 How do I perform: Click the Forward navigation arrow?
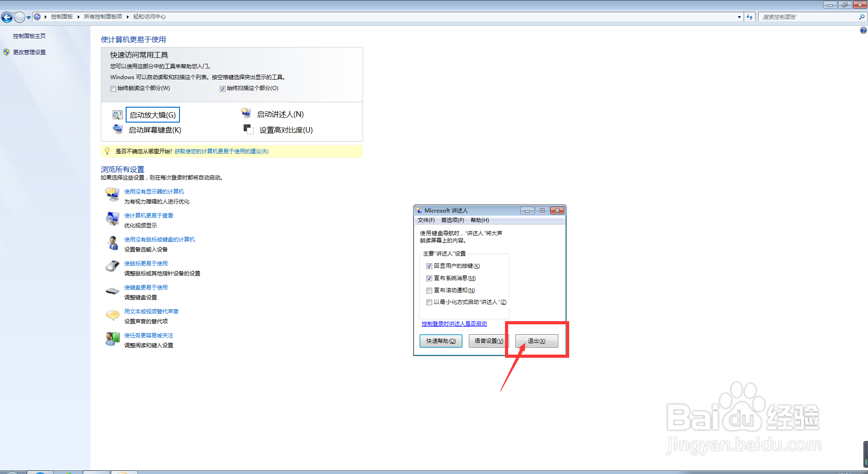click(19, 17)
